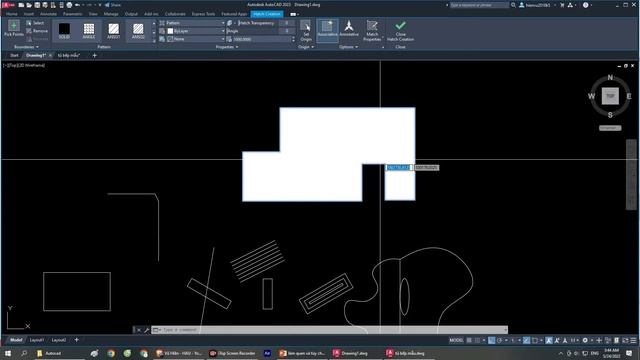Select the ANSI31 hatch pattern swatch
The image size is (640, 360).
pyautogui.click(x=113, y=31)
